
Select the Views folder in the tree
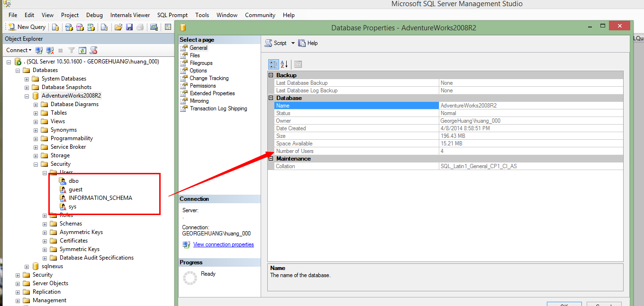click(58, 121)
